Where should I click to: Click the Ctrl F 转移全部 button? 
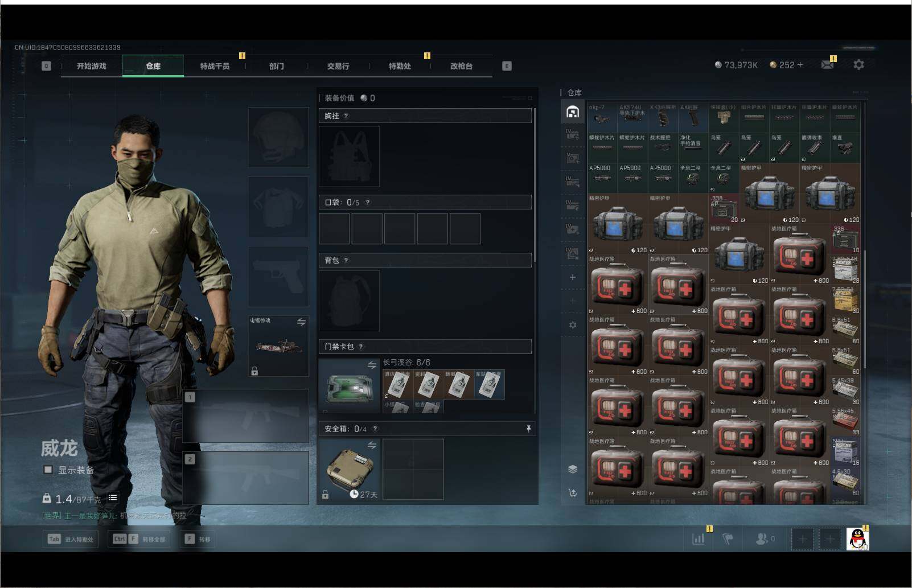139,539
